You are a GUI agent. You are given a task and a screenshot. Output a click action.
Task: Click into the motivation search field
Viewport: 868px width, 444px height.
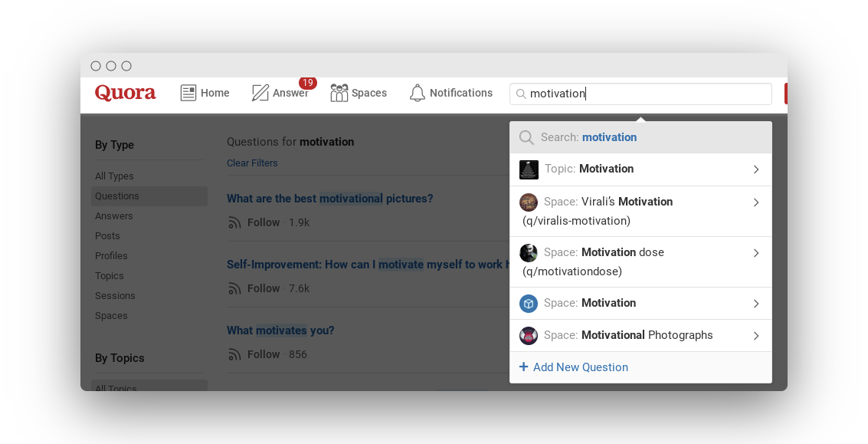pyautogui.click(x=640, y=94)
